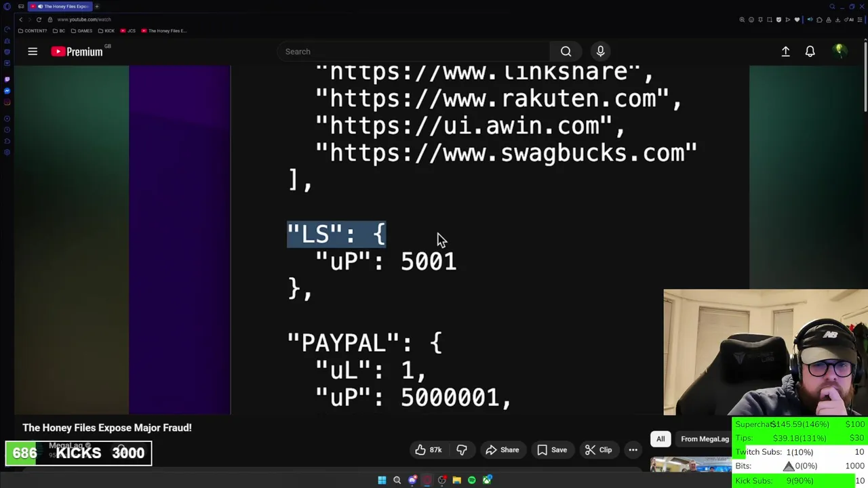Viewport: 868px width, 488px height.
Task: Select the From MegaLag filter chip
Action: pyautogui.click(x=705, y=439)
